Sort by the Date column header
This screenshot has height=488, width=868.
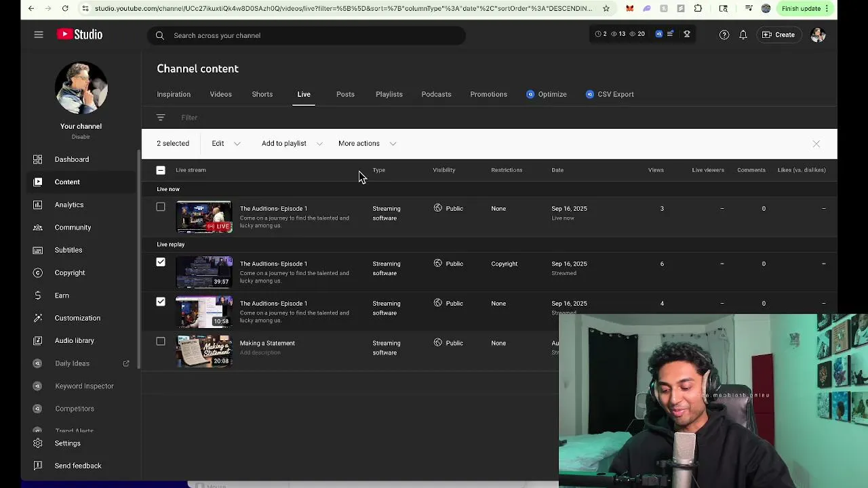click(557, 170)
